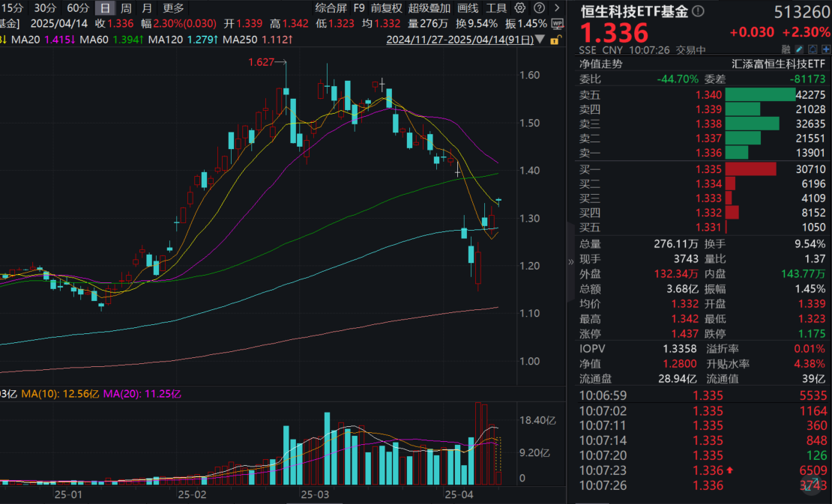This screenshot has width=832, height=504.
Task: Click the 前复权 adjustment control
Action: click(386, 7)
